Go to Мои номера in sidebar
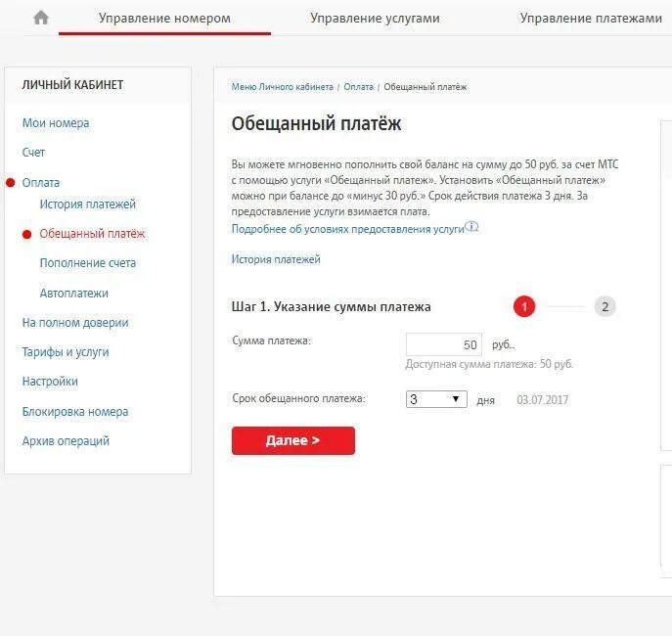This screenshot has width=672, height=636. 56,123
